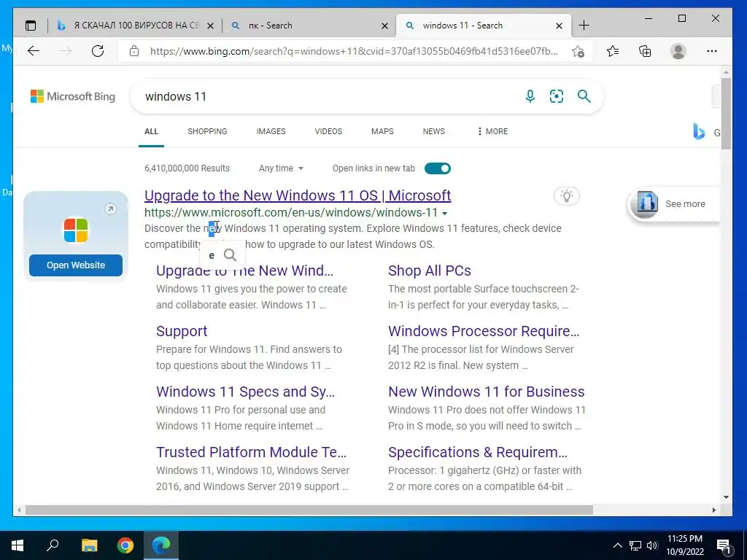Close the пк - Search tab
This screenshot has width=747, height=560.
click(384, 26)
